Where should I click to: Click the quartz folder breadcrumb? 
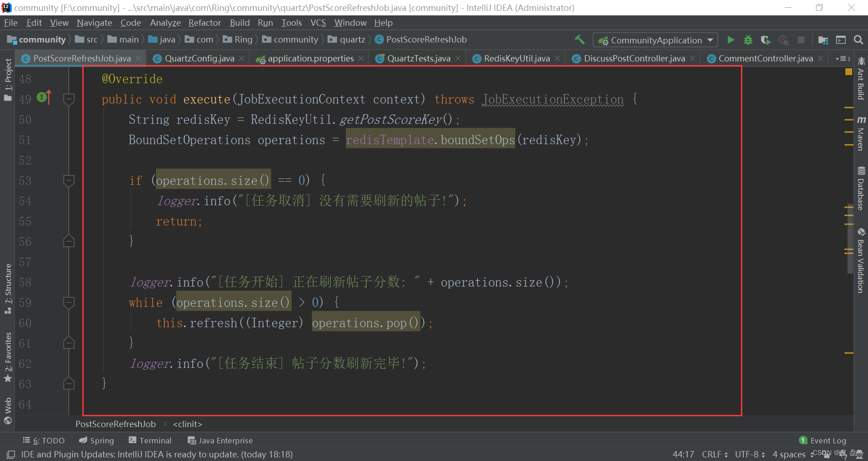pyautogui.click(x=347, y=40)
